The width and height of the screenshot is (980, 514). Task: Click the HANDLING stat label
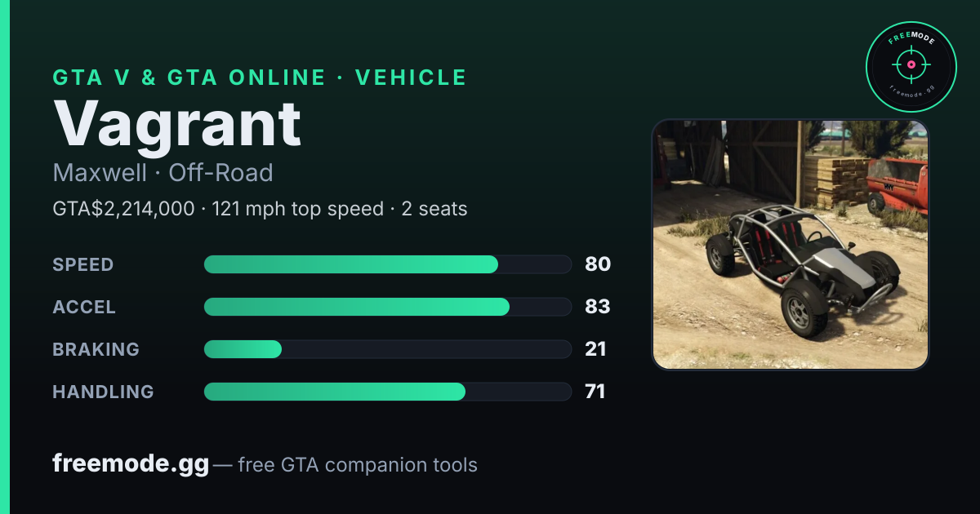pos(103,392)
